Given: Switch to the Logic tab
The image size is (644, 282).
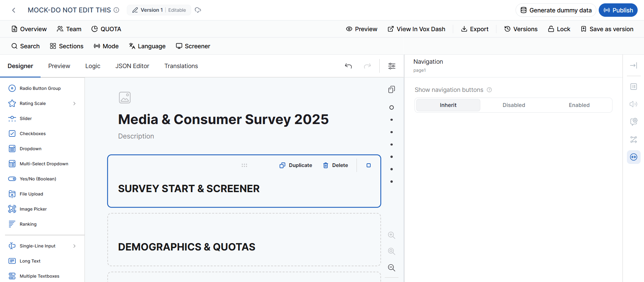Looking at the screenshot, I should click(93, 66).
